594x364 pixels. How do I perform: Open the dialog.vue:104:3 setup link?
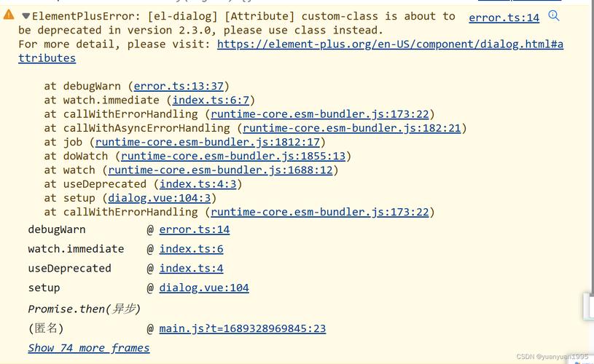pos(160,198)
